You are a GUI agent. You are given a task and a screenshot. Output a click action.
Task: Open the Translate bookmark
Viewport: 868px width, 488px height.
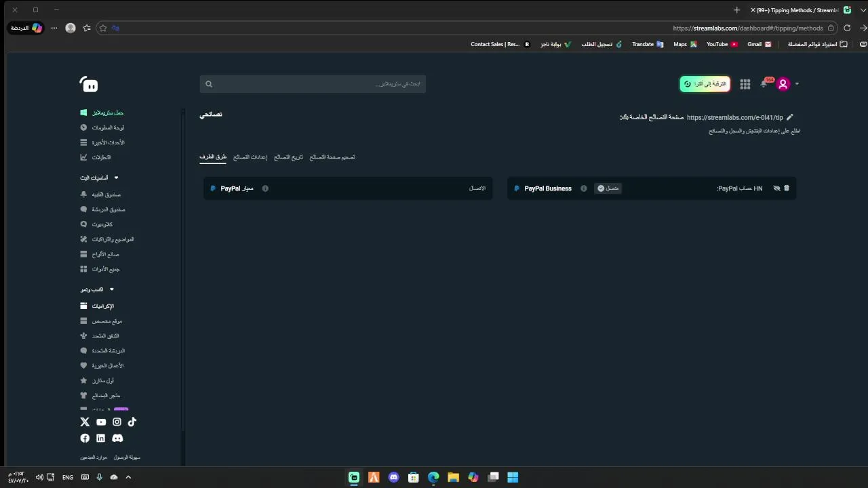[648, 44]
